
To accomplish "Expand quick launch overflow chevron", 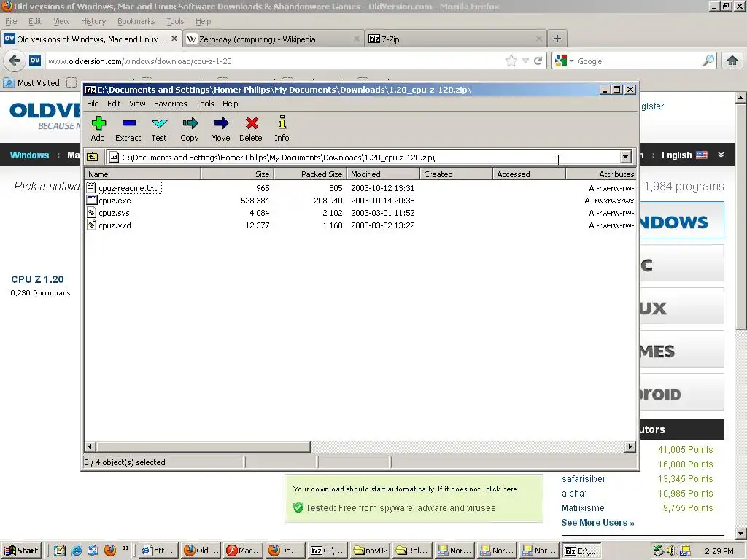I will (125, 548).
